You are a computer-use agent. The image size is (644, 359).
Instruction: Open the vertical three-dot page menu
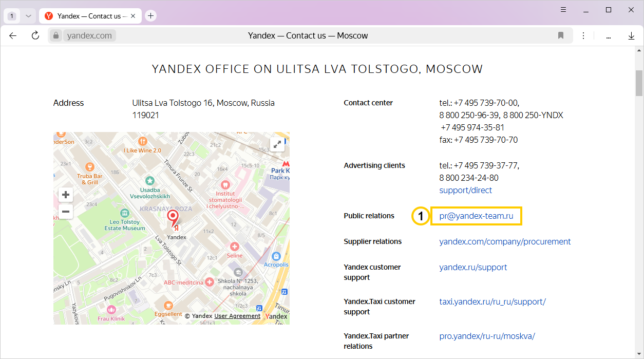click(x=583, y=35)
